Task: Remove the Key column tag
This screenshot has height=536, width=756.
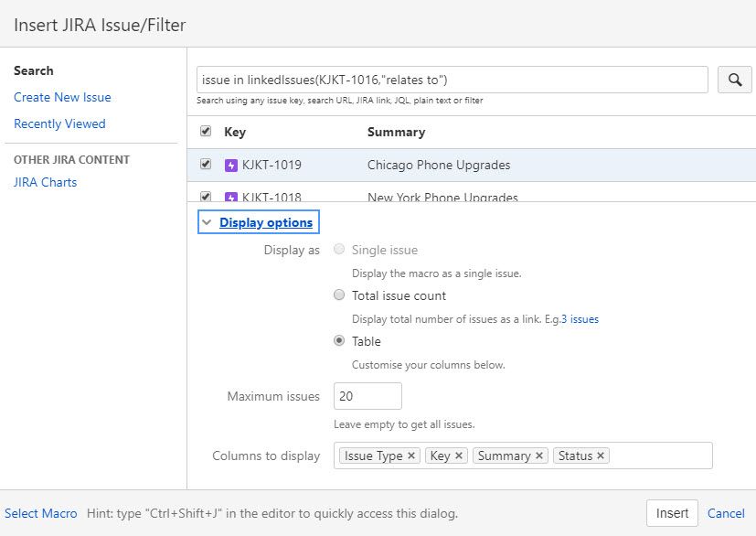Action: (x=459, y=456)
